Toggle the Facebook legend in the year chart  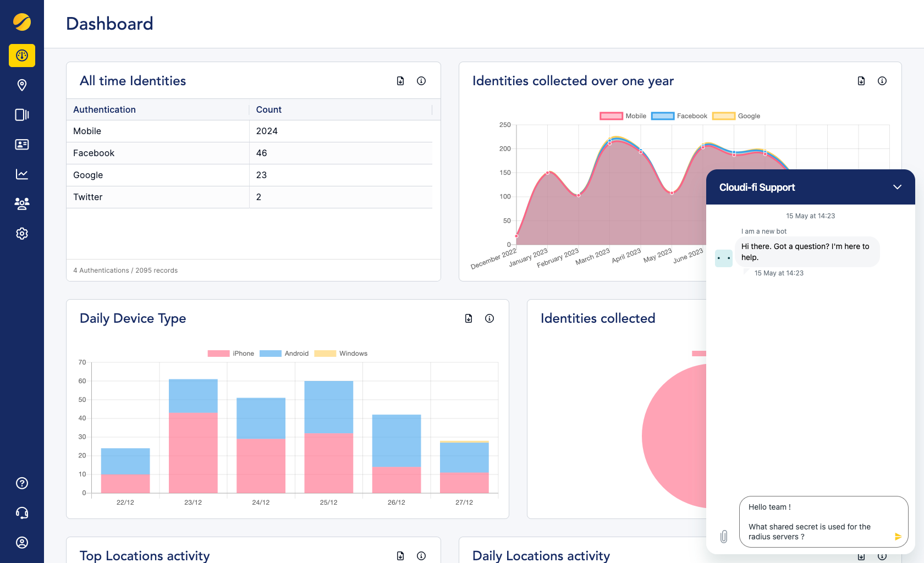pyautogui.click(x=678, y=116)
